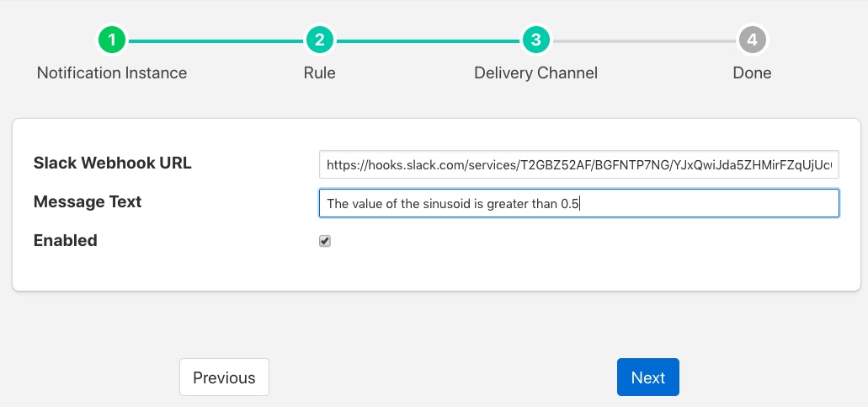Click progress line between steps 1 and 2

point(216,40)
